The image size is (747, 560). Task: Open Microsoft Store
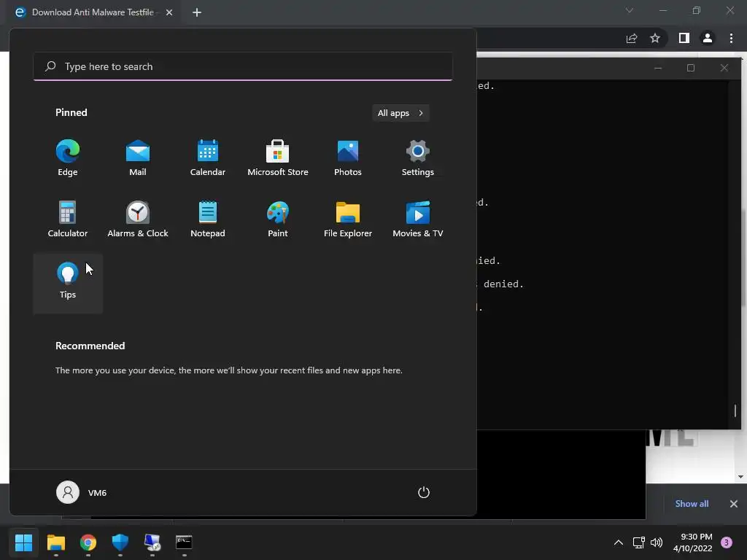tap(278, 158)
